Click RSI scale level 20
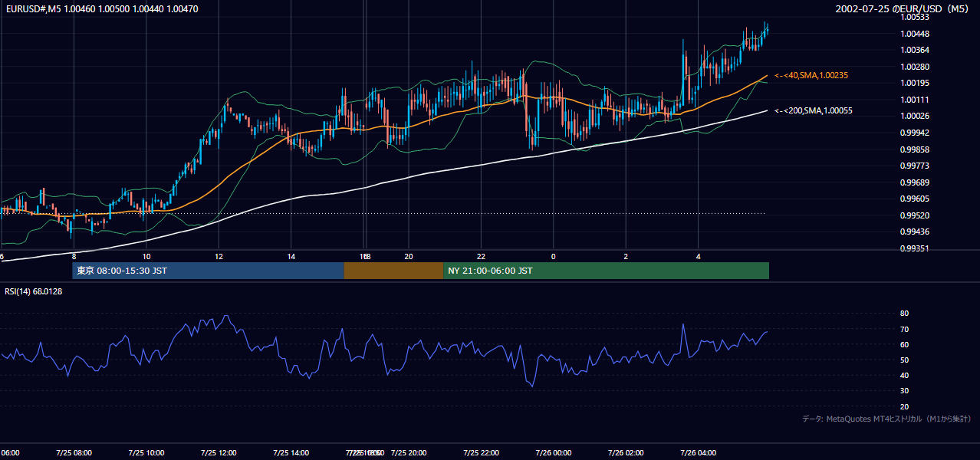Image resolution: width=980 pixels, height=460 pixels. point(904,406)
